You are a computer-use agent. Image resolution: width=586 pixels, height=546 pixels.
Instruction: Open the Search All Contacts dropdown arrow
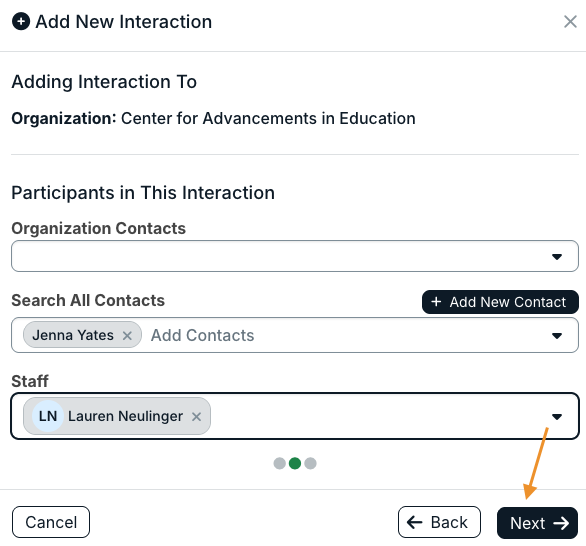[x=557, y=336]
